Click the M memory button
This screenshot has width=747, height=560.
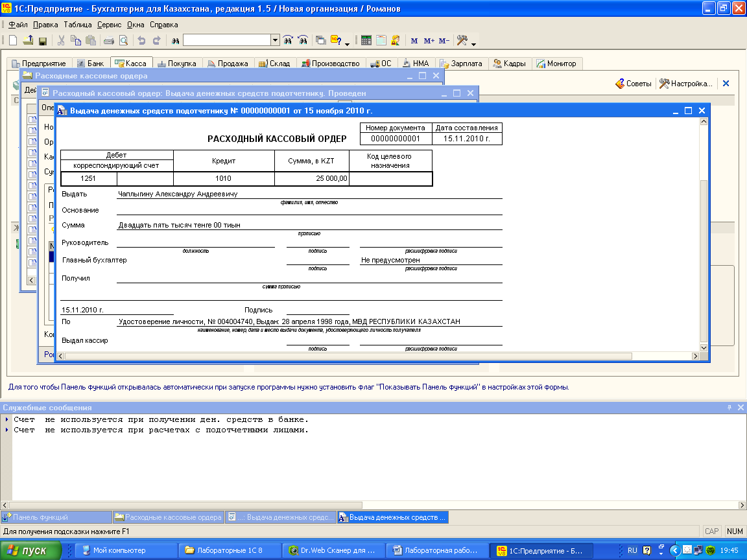click(x=414, y=41)
